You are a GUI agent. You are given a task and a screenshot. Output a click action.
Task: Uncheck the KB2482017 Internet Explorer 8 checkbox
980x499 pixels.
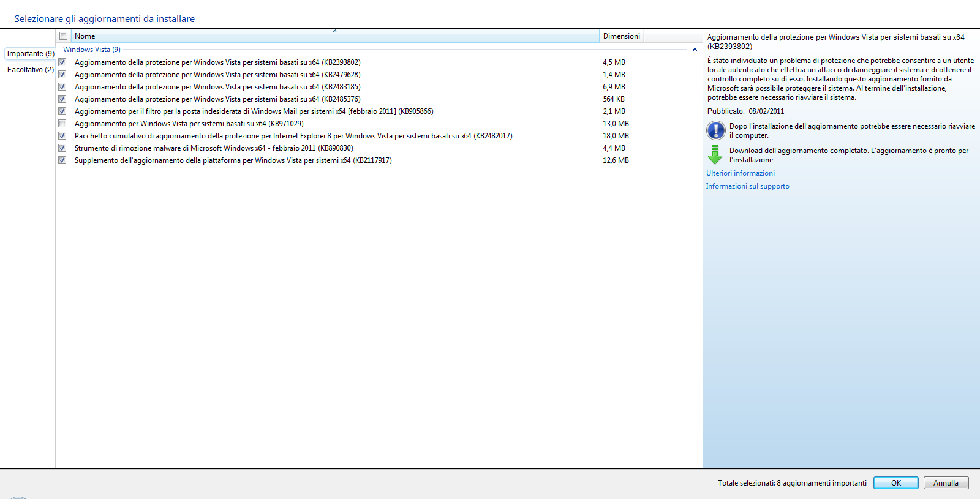(x=62, y=136)
